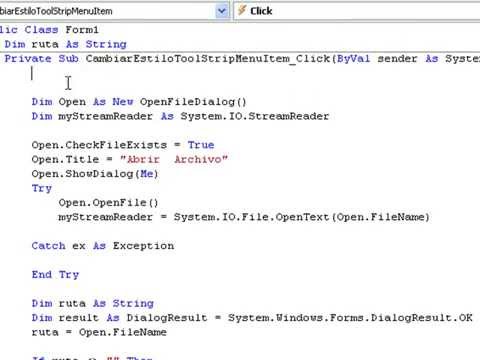Click 'System.Windows.Forms.DialogResult.OK' in the code
480x360 pixels.
(350, 318)
